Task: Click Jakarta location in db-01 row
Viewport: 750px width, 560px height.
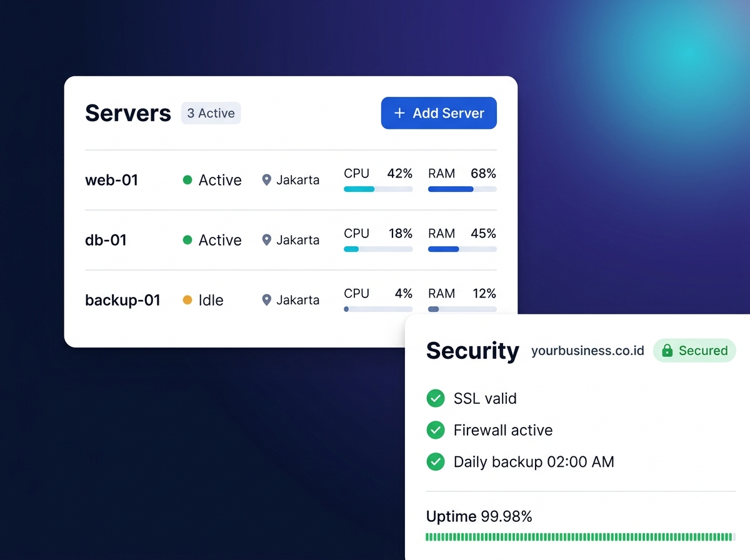Action: pyautogui.click(x=297, y=240)
